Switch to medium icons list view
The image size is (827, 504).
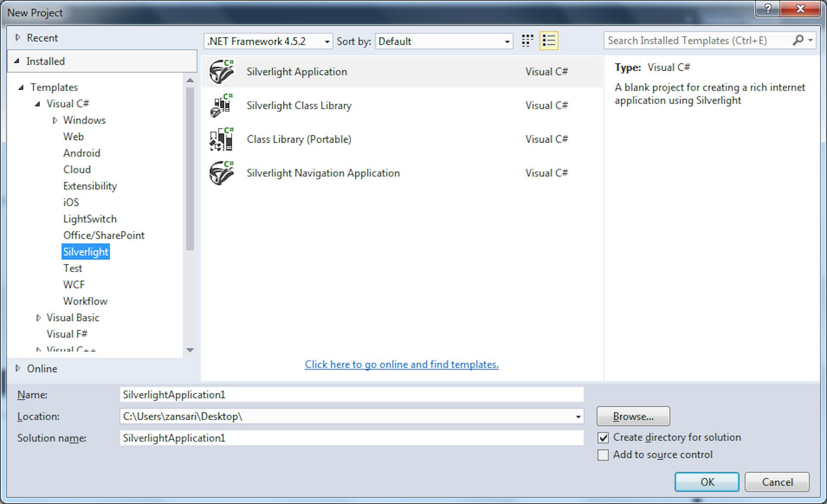point(549,41)
